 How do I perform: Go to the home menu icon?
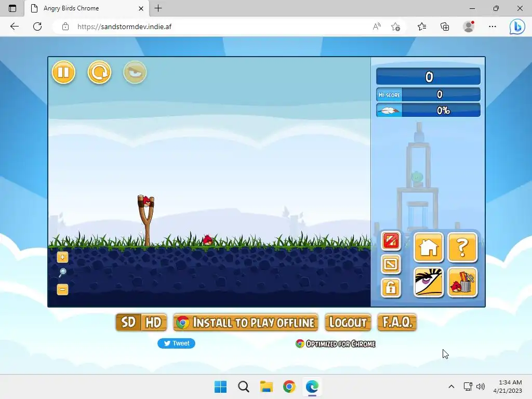click(x=429, y=247)
